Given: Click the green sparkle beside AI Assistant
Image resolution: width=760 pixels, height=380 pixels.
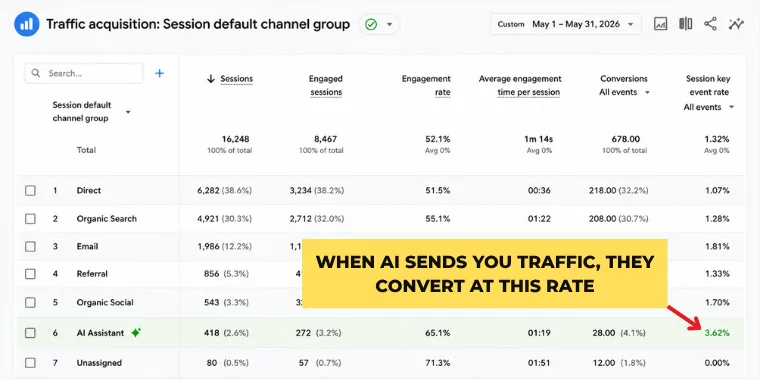Looking at the screenshot, I should tap(136, 333).
